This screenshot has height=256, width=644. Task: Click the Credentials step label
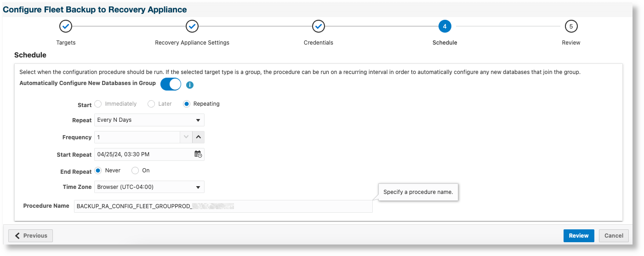click(x=319, y=43)
